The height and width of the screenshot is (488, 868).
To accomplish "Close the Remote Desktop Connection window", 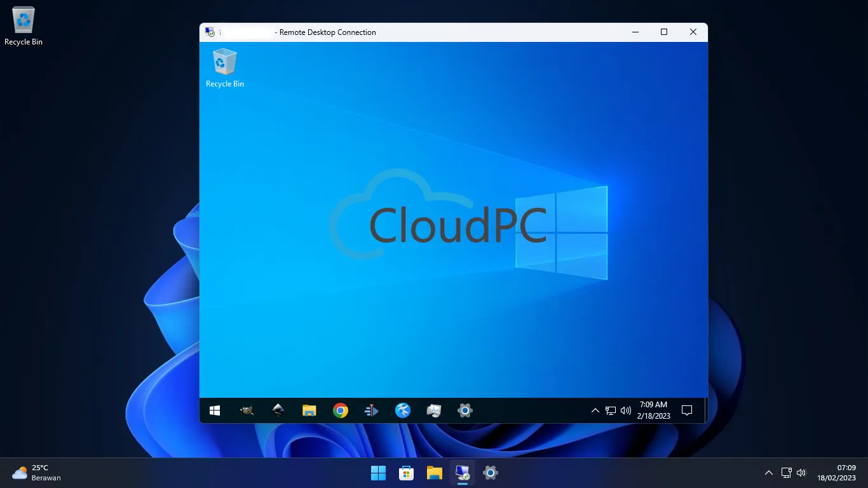I will pos(693,32).
